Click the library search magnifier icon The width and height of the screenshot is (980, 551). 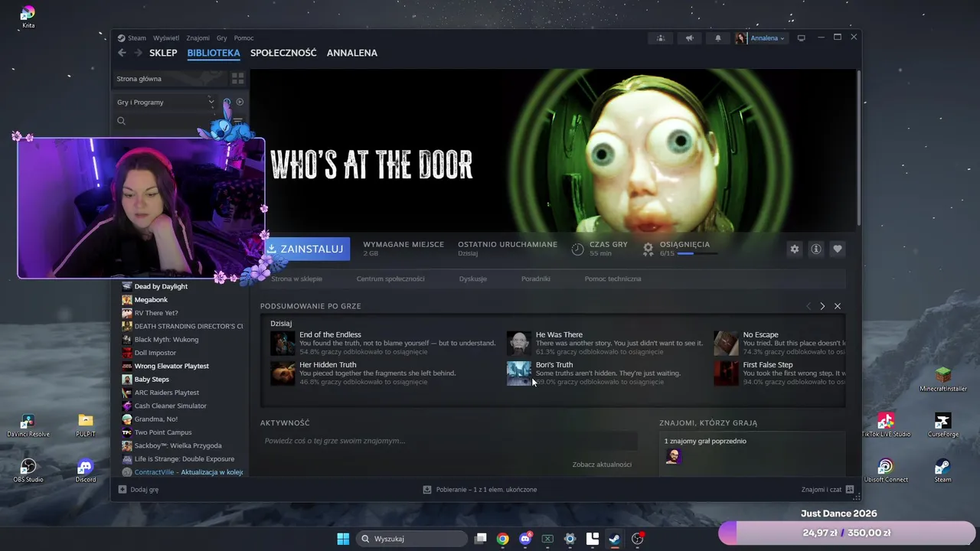pyautogui.click(x=121, y=121)
